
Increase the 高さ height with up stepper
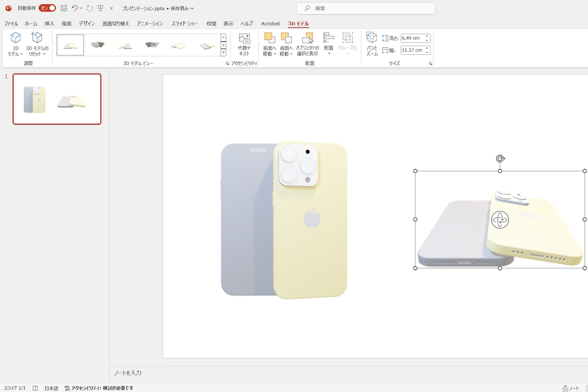coord(427,36)
